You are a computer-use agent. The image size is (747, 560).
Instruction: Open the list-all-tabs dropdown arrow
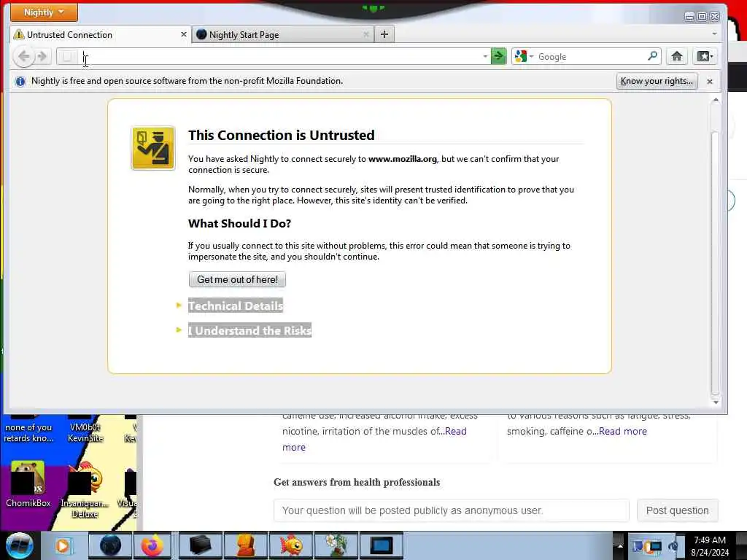click(714, 34)
